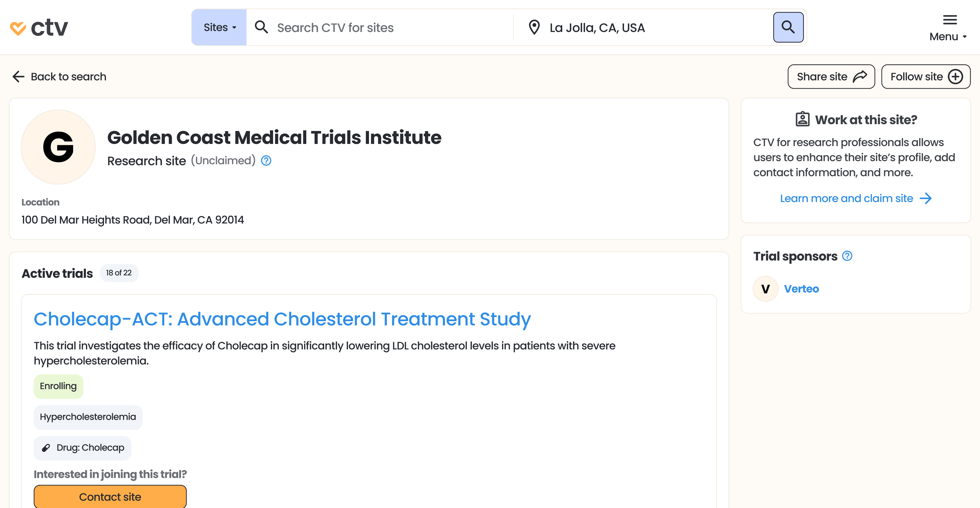The height and width of the screenshot is (508, 980).
Task: Click the help icon next to Trial sponsors
Action: tap(847, 256)
